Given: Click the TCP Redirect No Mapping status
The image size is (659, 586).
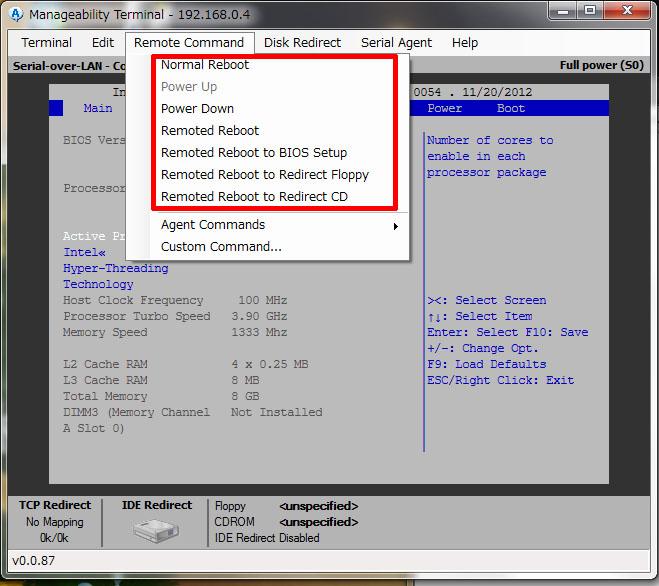Looking at the screenshot, I should click(x=55, y=522).
